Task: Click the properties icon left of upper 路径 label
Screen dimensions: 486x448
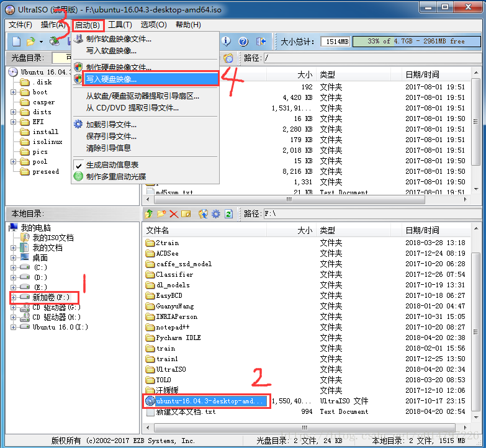Action: pyautogui.click(x=228, y=58)
